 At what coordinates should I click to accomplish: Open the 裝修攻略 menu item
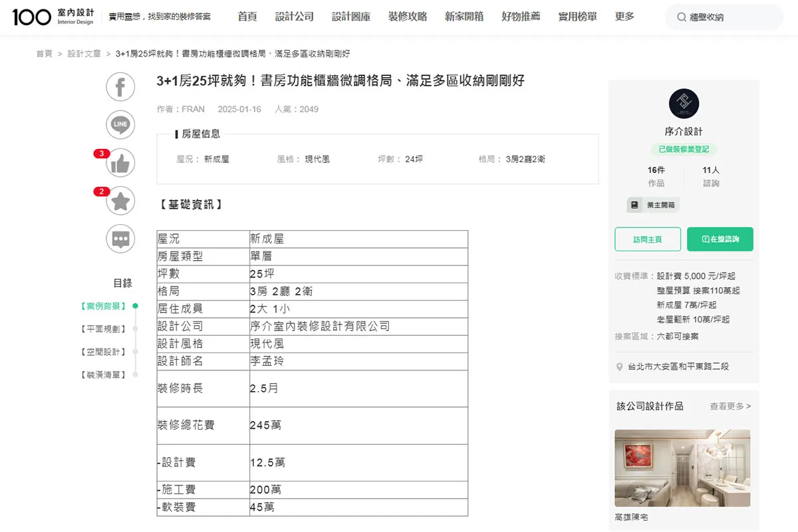[408, 17]
